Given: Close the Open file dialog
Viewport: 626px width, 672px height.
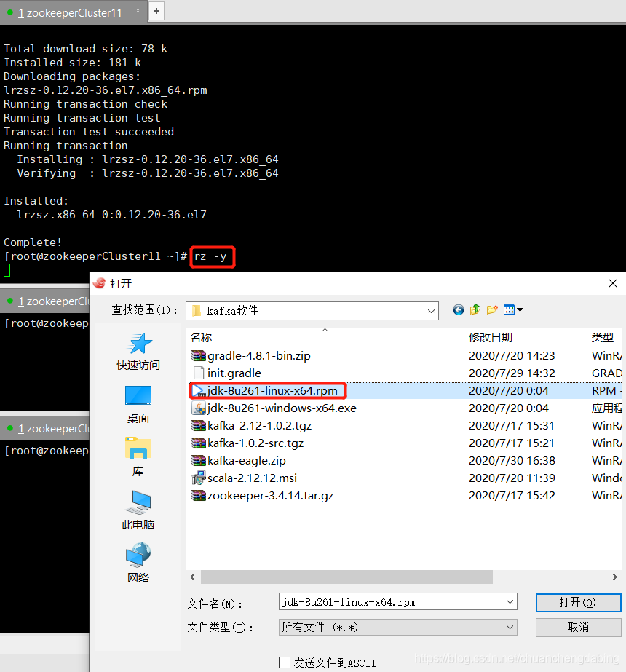Looking at the screenshot, I should (613, 283).
